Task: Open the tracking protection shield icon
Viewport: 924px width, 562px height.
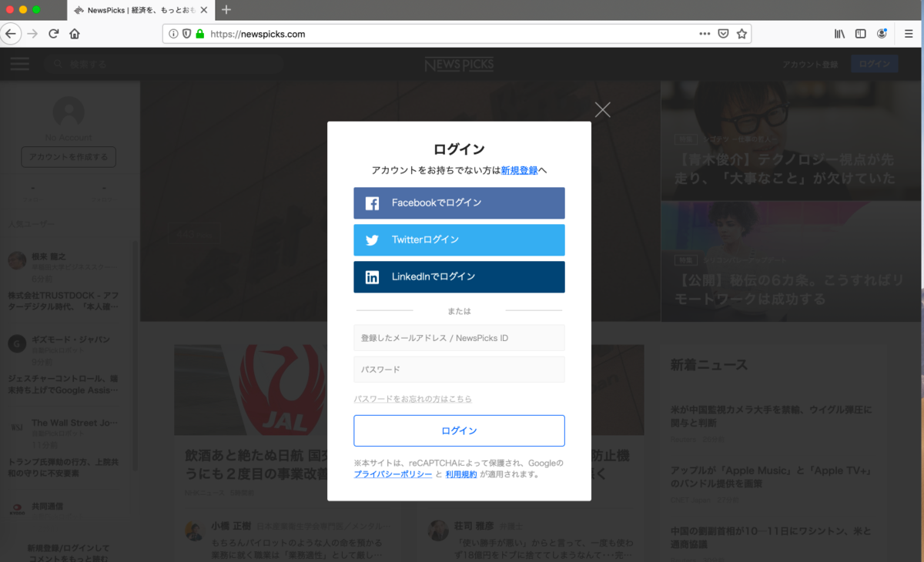Action: point(186,34)
